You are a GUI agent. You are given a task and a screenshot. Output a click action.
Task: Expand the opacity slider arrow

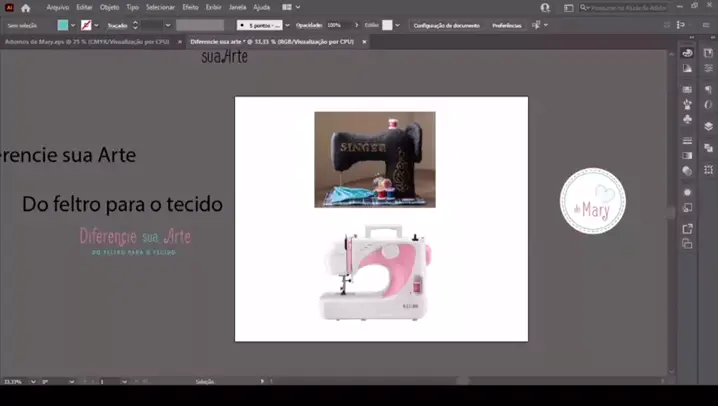[x=357, y=25]
